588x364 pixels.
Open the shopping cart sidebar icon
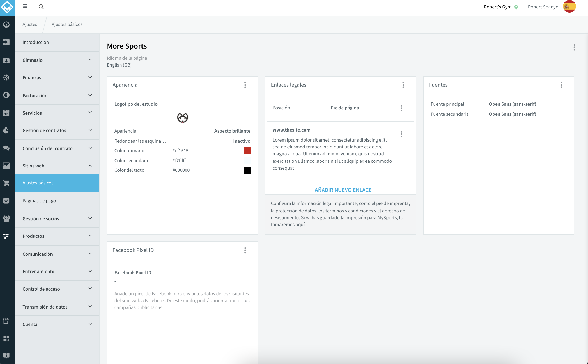pyautogui.click(x=6, y=183)
